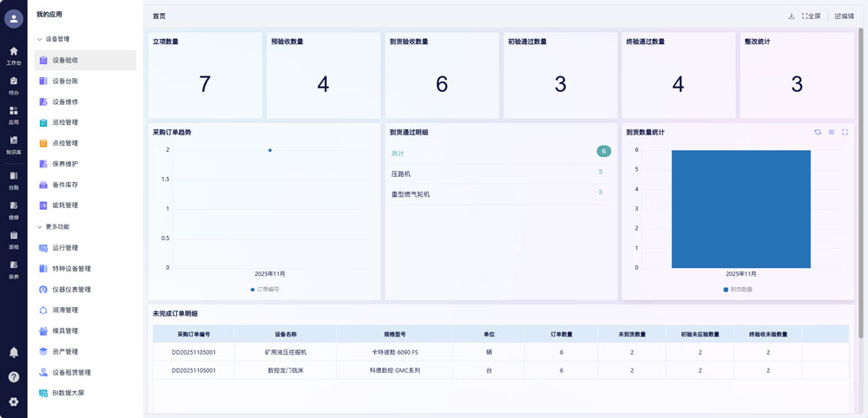Open 知识库 in the left rail

[x=14, y=144]
